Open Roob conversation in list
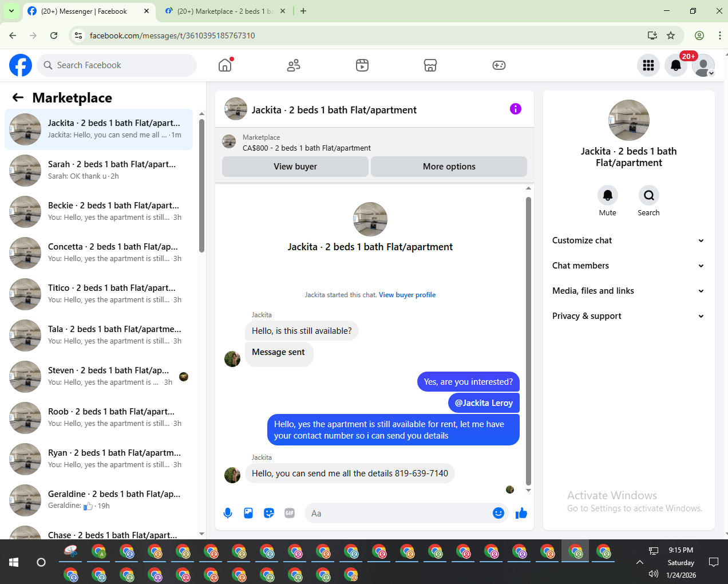The image size is (728, 584). 99,418
